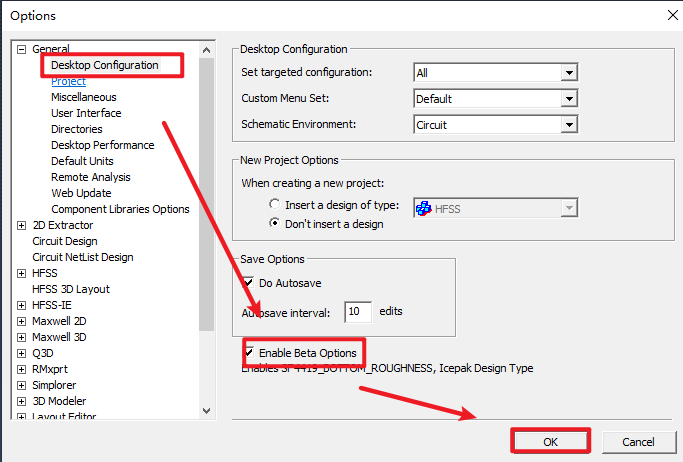Screen dimensions: 683x462
Task: Open Set targeted configuration dropdown
Action: pyautogui.click(x=569, y=73)
